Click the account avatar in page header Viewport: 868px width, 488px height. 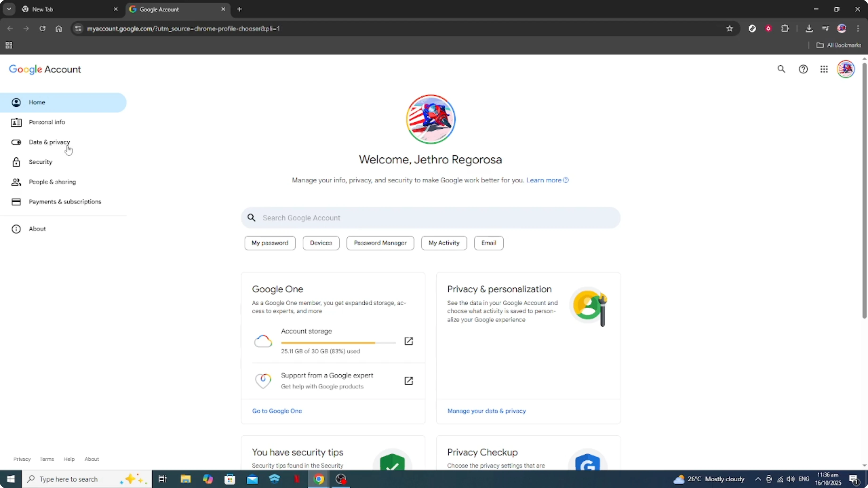coord(846,69)
